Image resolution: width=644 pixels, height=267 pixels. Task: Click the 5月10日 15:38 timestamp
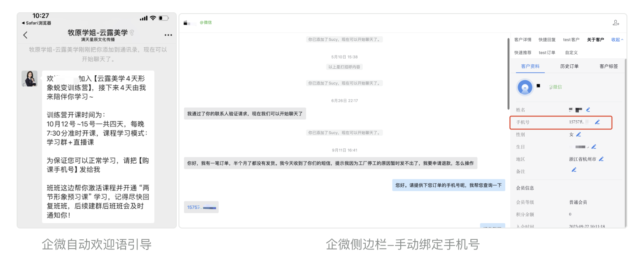pyautogui.click(x=345, y=57)
